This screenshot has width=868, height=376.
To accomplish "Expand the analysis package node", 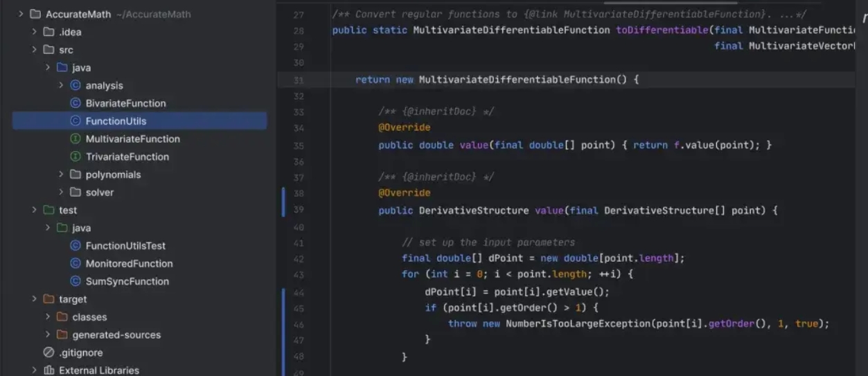I will 61,85.
